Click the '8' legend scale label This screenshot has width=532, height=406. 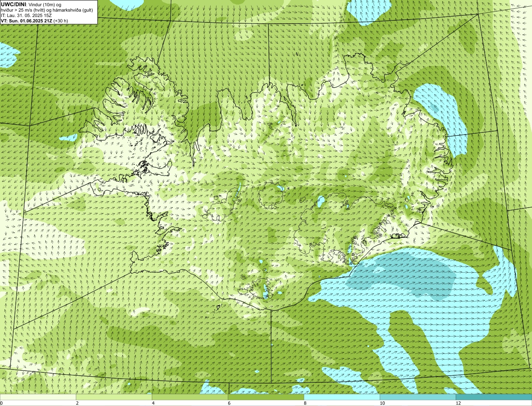click(305, 403)
